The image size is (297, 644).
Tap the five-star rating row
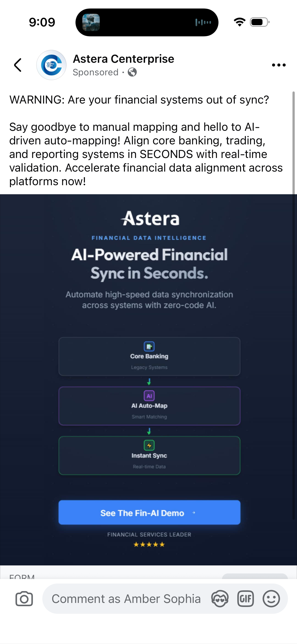(149, 544)
